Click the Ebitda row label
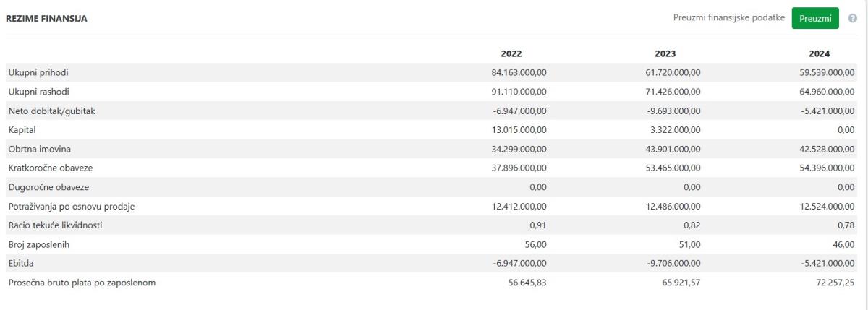 (x=20, y=263)
